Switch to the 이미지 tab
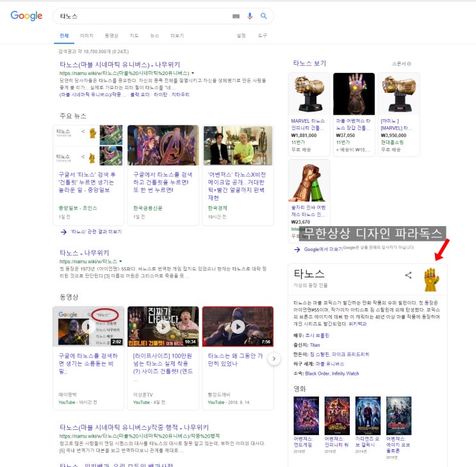Screen dimensions: 476x467 click(86, 35)
